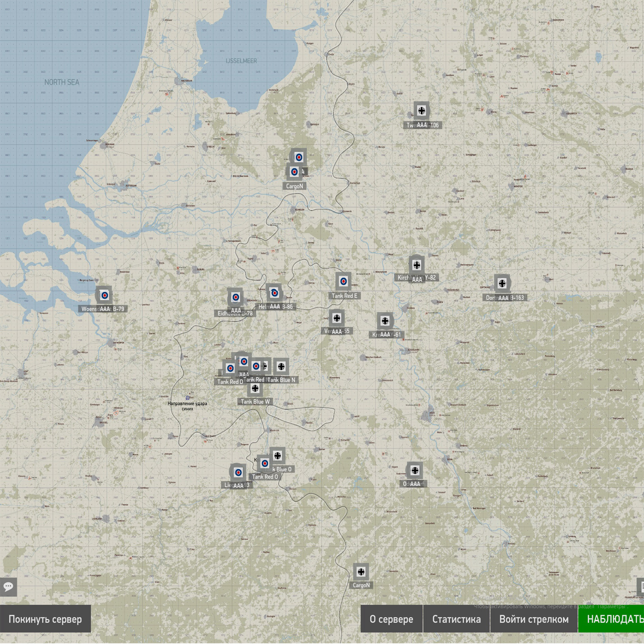Screen dimensions: 644x644
Task: Select the Dortmund B-163 airfield cross icon
Action: point(502,283)
